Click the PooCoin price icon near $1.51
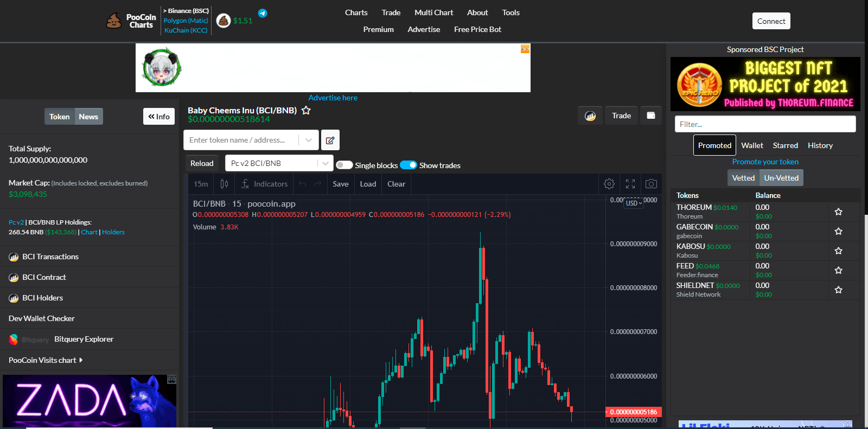Image resolution: width=868 pixels, height=429 pixels. click(x=224, y=21)
